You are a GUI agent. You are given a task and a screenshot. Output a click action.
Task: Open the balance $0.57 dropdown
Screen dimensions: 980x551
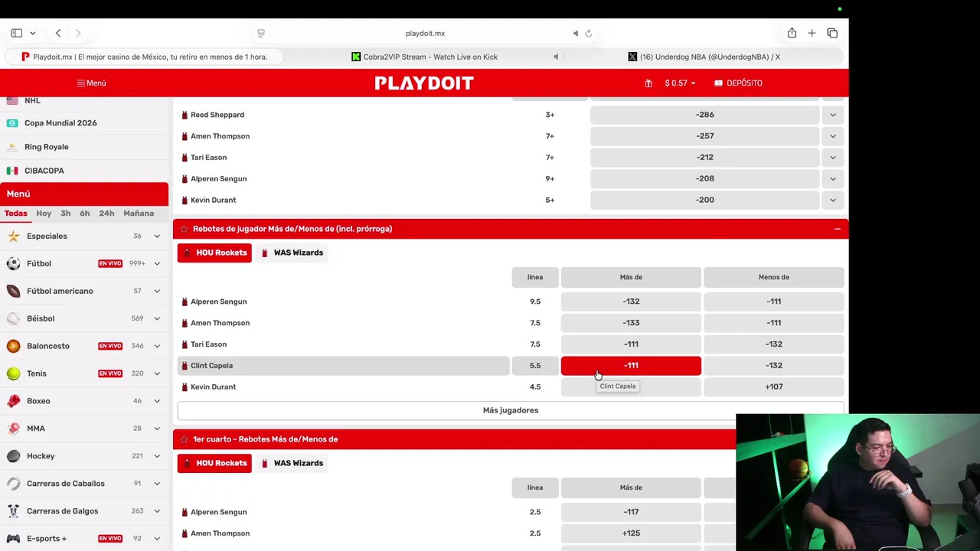click(x=680, y=83)
